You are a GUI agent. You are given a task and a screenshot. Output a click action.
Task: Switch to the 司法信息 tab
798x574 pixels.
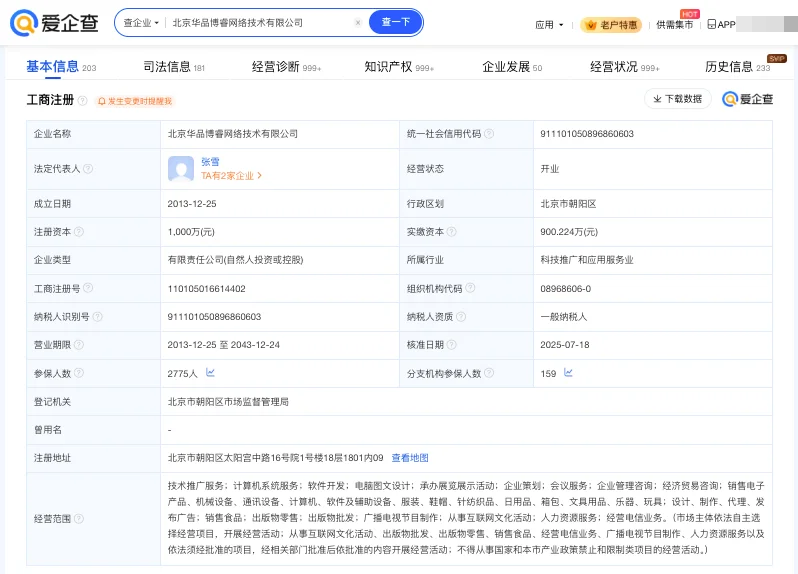click(x=174, y=67)
